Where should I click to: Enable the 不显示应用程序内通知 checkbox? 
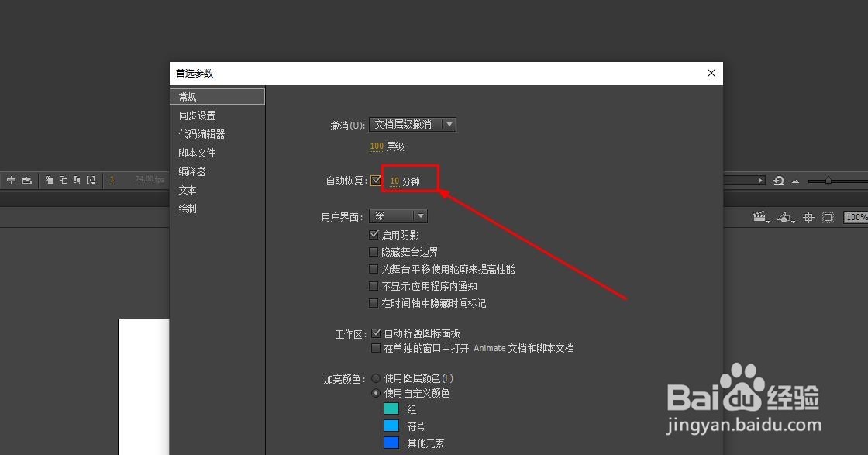(374, 286)
